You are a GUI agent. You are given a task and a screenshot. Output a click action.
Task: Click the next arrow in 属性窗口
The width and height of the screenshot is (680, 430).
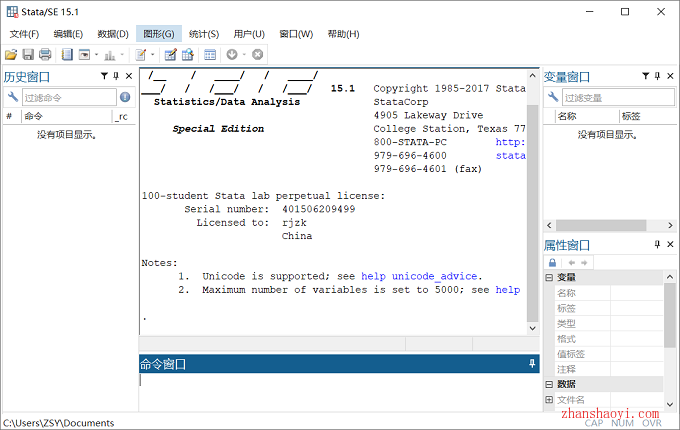pos(584,263)
